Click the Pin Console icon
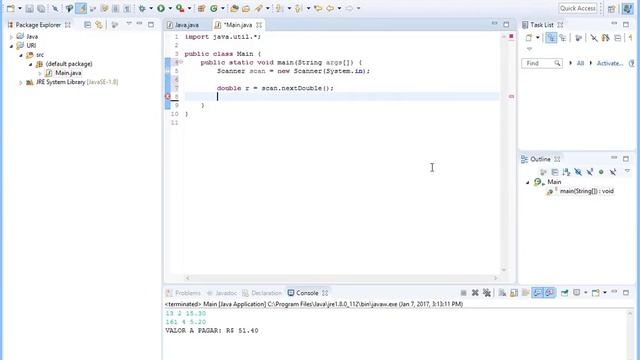 [x=564, y=293]
